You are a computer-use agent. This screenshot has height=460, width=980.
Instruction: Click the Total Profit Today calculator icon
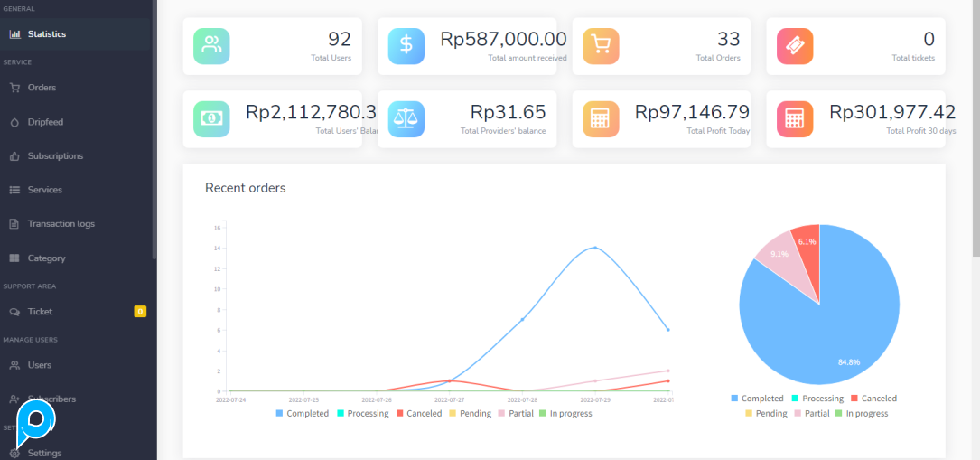[601, 119]
